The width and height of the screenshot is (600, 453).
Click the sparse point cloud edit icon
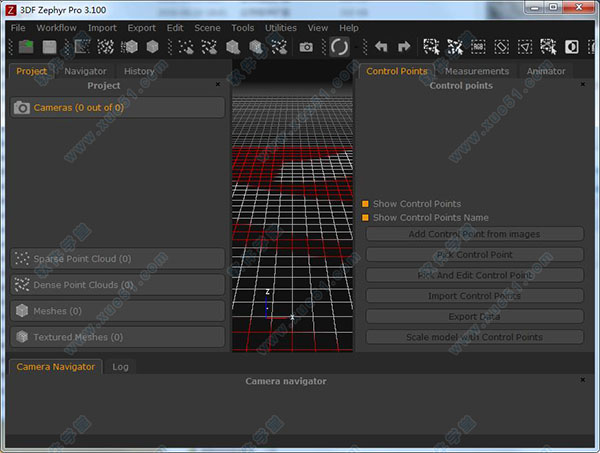point(186,47)
